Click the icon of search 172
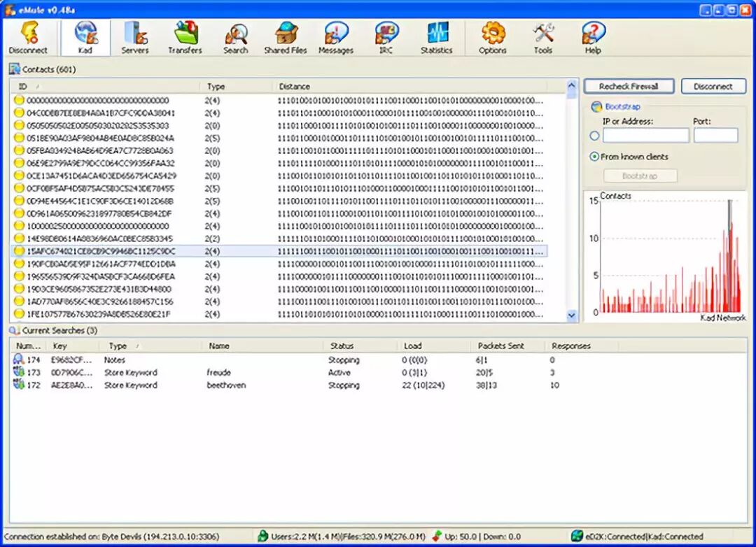Image resolution: width=756 pixels, height=547 pixels. point(18,385)
